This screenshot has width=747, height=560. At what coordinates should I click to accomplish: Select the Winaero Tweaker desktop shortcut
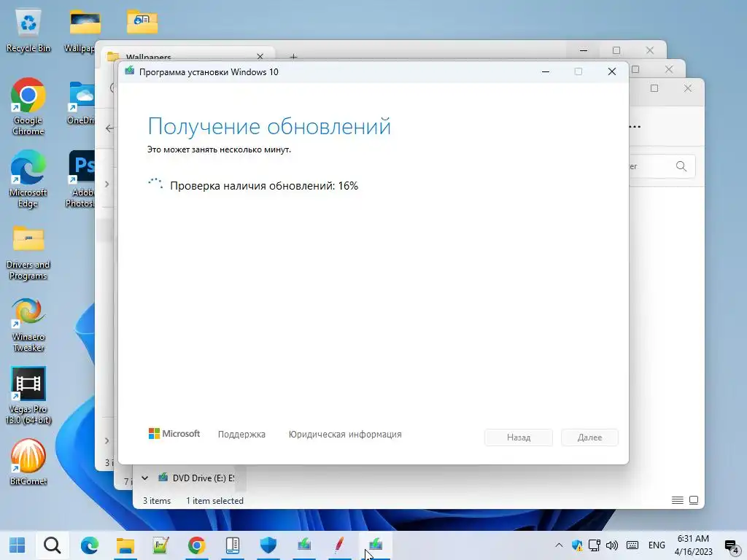click(28, 324)
